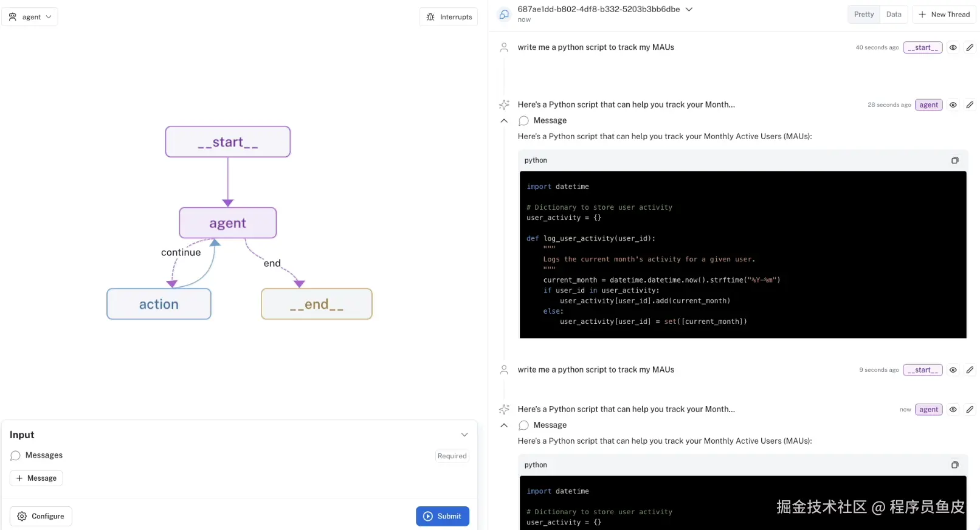The width and height of the screenshot is (980, 530).
Task: Collapse the Input panel
Action: click(x=464, y=435)
